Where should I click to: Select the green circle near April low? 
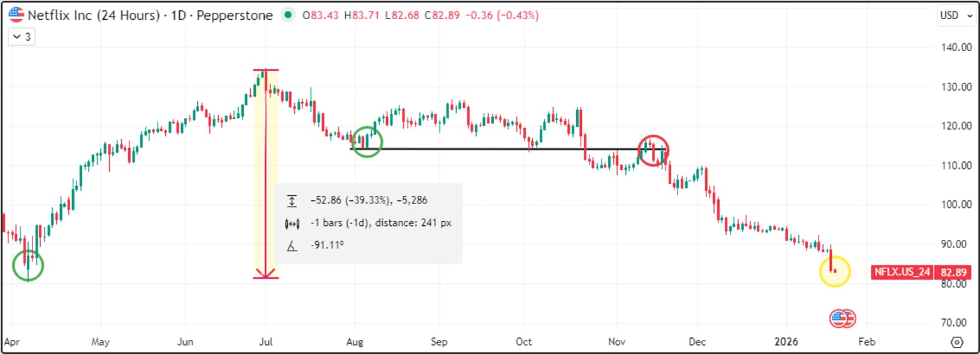click(28, 265)
